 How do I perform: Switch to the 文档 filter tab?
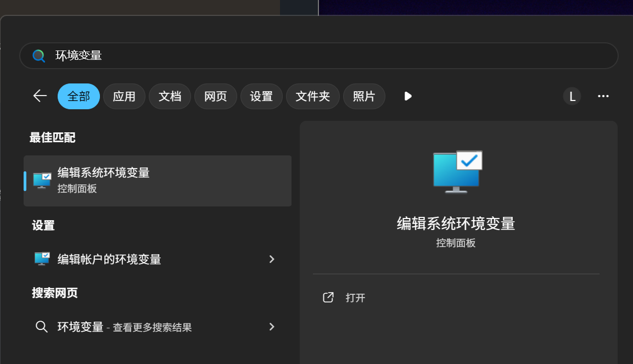pyautogui.click(x=170, y=97)
